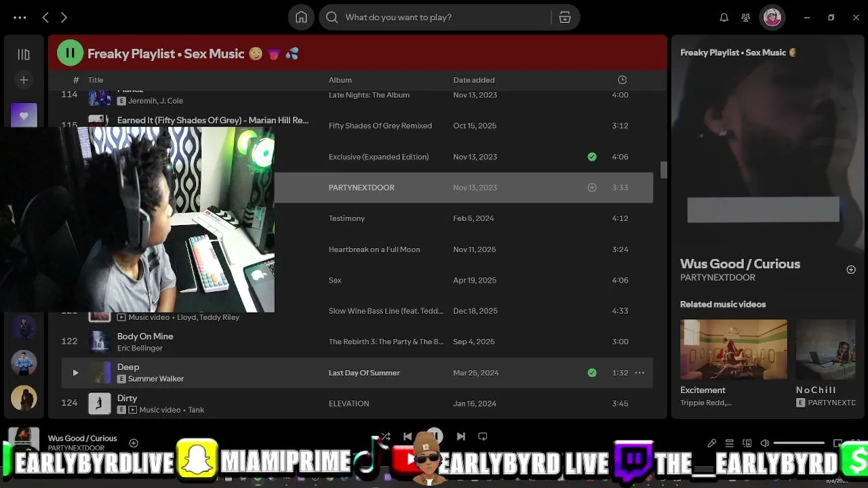This screenshot has width=868, height=488.
Task: Open artist Summer Walker
Action: tap(156, 379)
